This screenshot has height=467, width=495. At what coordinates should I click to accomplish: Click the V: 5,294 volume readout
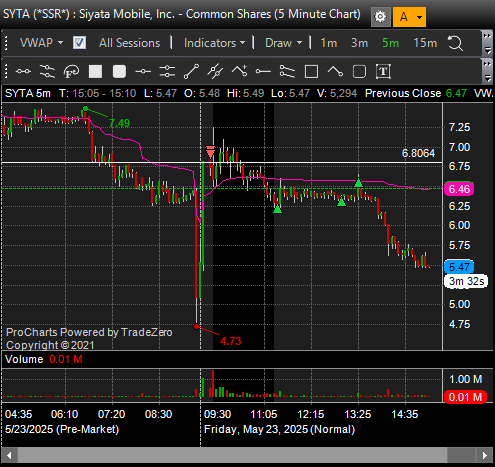pos(337,93)
